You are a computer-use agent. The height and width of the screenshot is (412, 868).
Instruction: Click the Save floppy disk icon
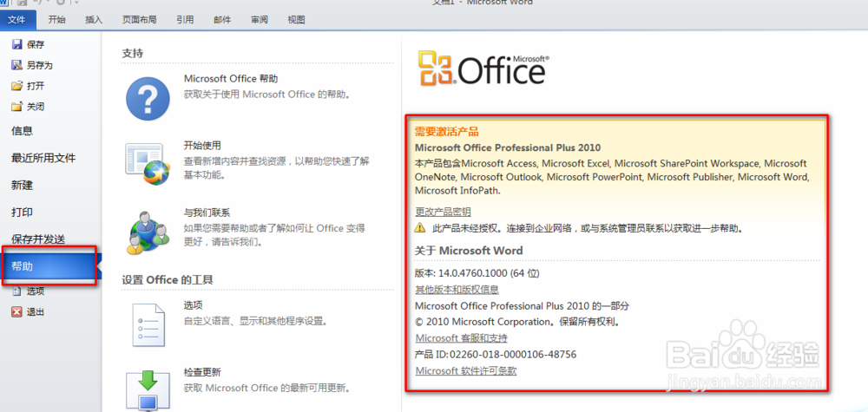click(16, 45)
